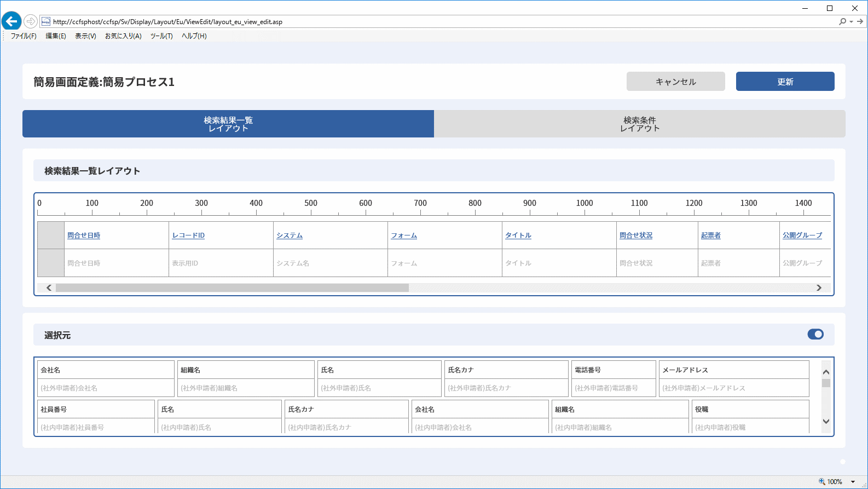Screen dimensions: 868x489
Task: Open the zoom level dropdown arrow at 100%
Action: click(x=853, y=482)
